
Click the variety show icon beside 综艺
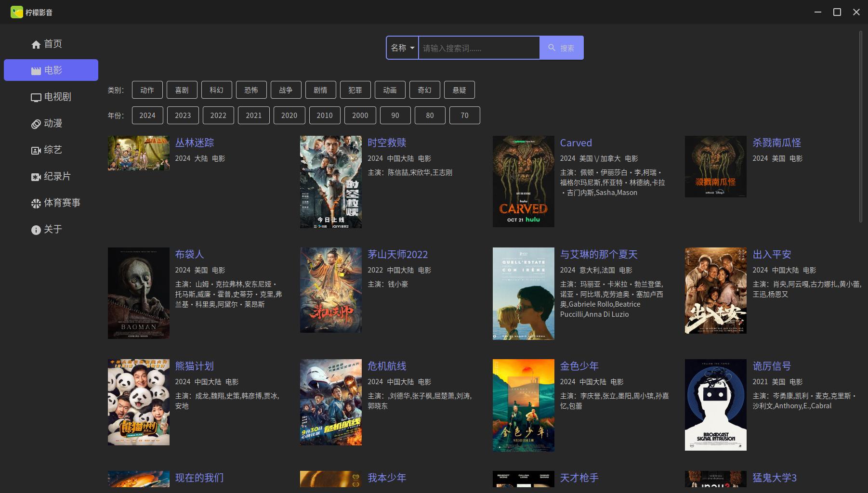pyautogui.click(x=36, y=151)
